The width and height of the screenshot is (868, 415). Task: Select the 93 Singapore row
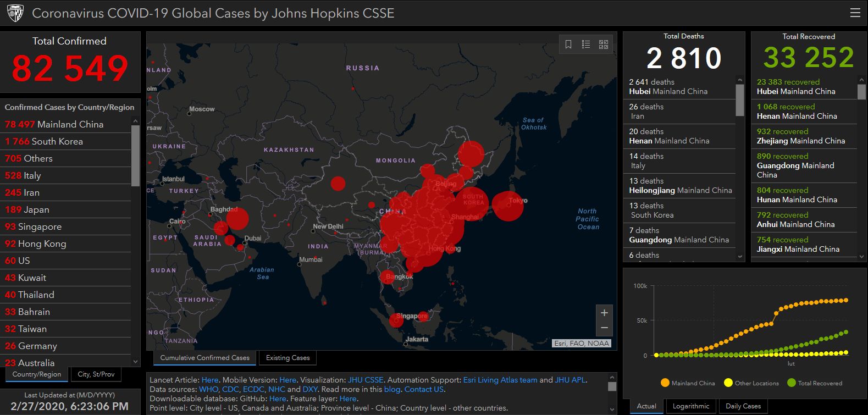point(66,226)
